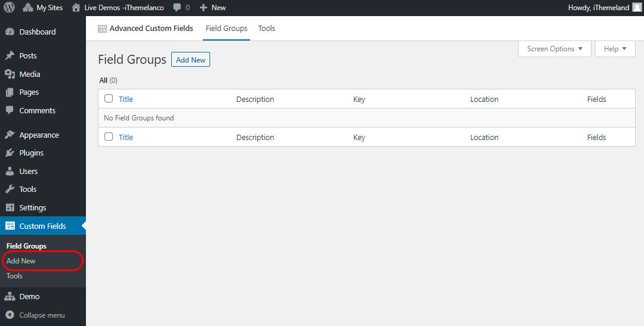Open Tools in Custom Fields submenu

[x=14, y=275]
